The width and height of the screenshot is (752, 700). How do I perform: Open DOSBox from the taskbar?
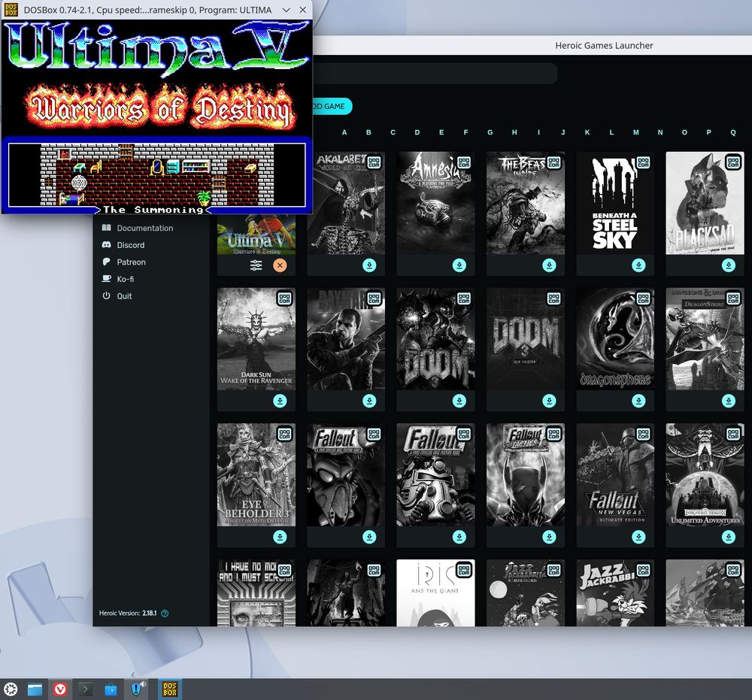[169, 689]
